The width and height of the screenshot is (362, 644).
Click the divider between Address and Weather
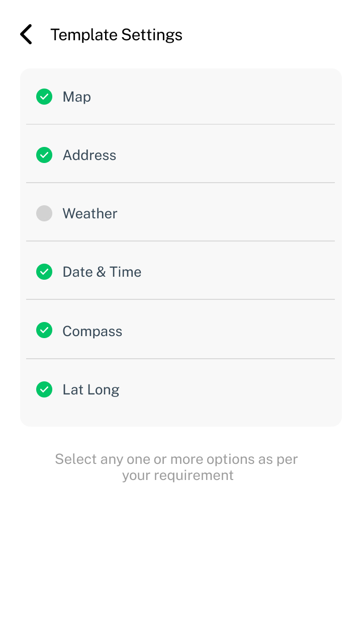[x=180, y=183]
